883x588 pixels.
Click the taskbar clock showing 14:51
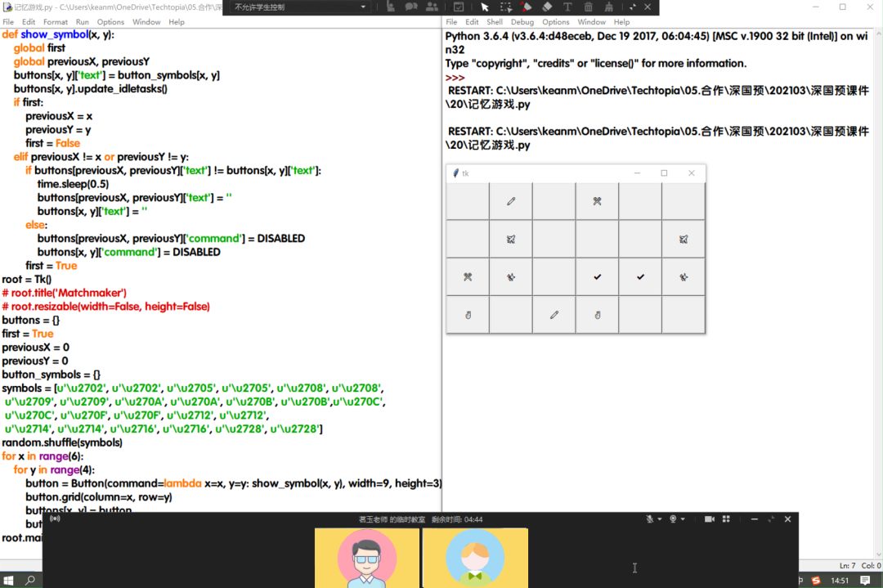tap(840, 580)
